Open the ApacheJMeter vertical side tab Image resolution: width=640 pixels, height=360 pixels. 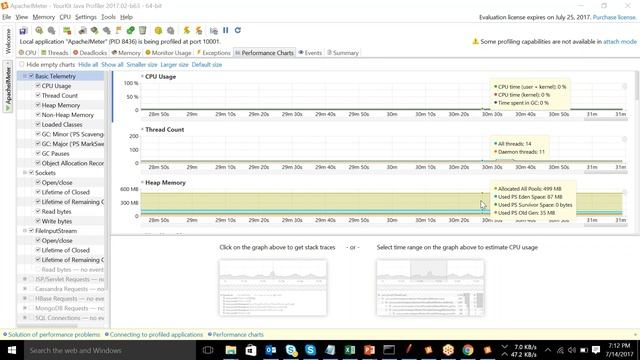pos(8,87)
